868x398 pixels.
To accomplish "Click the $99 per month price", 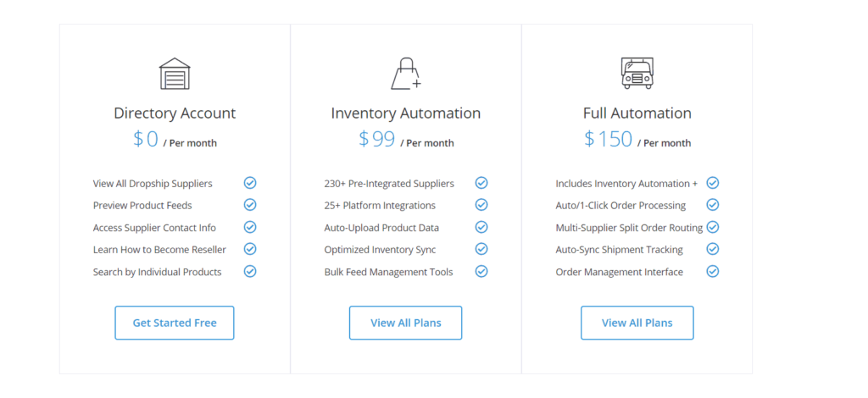I will click(406, 139).
